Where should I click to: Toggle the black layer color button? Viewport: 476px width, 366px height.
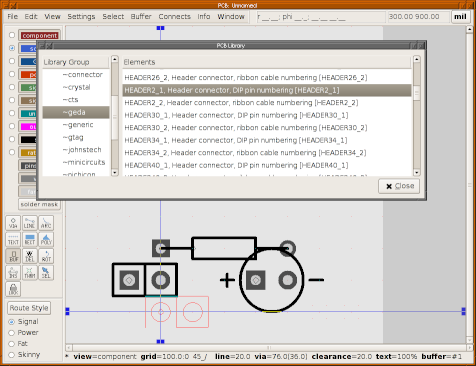click(28, 140)
